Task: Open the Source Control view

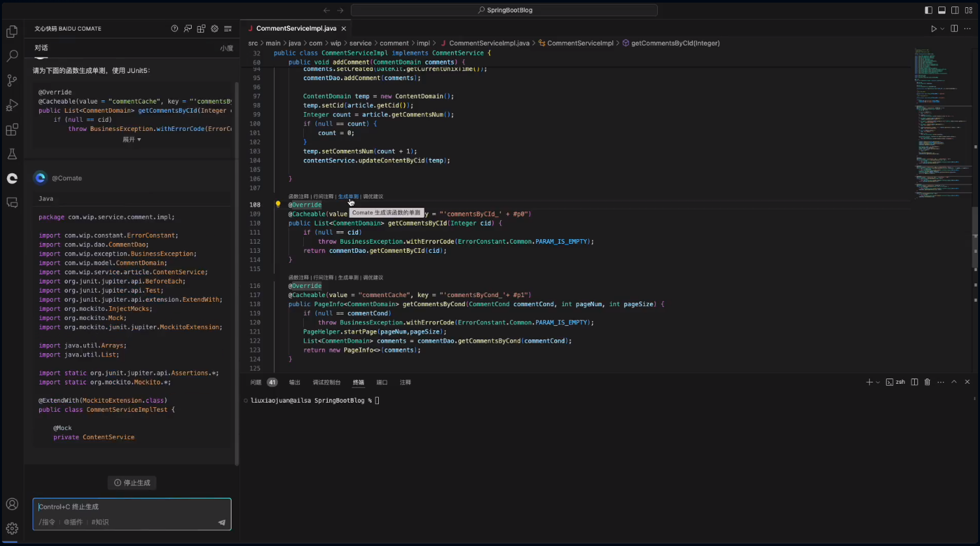Action: pyautogui.click(x=12, y=81)
